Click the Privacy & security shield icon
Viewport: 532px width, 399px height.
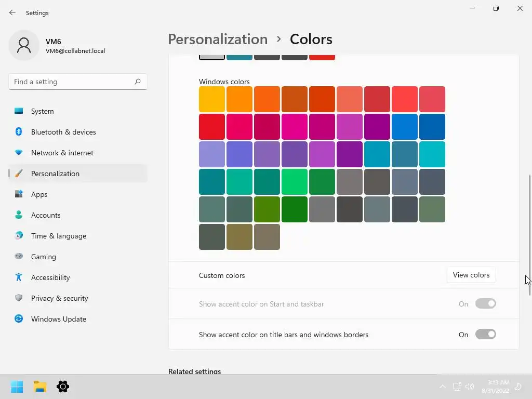(19, 298)
